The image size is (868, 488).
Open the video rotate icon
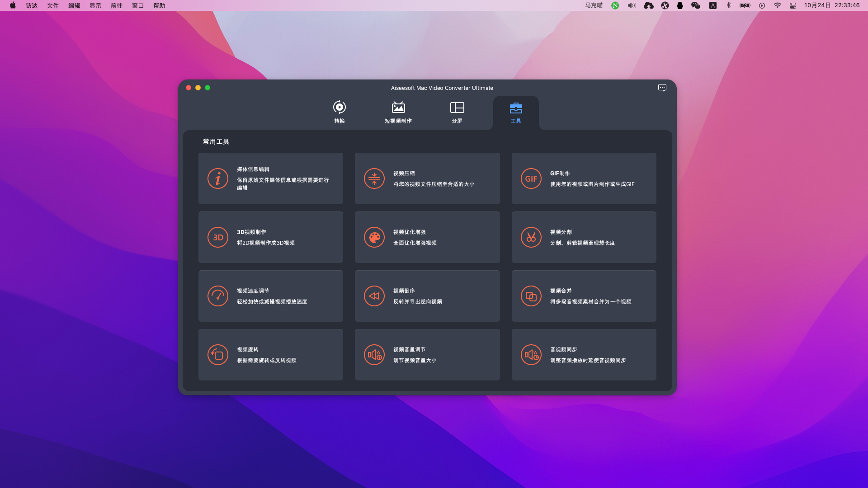(x=218, y=355)
